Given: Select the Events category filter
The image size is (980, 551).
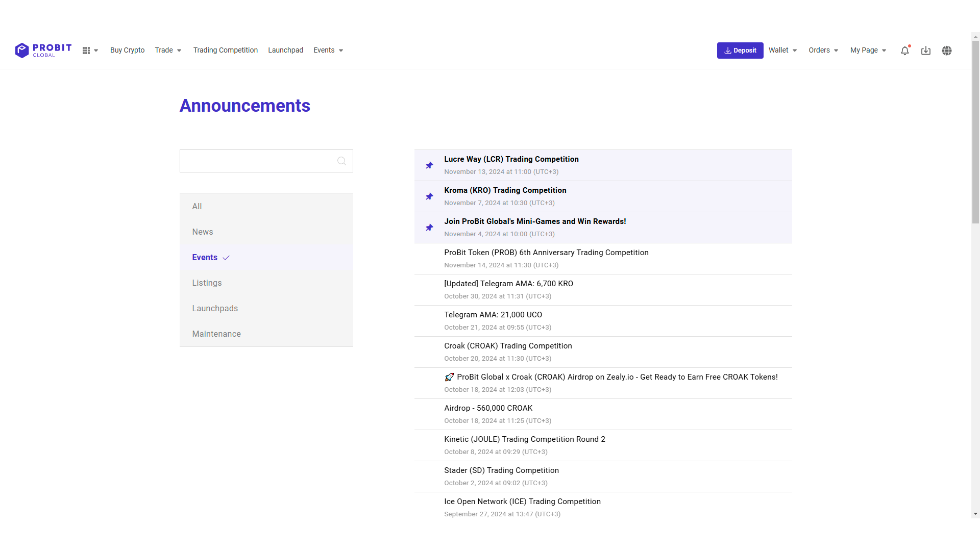Looking at the screenshot, I should click(x=205, y=257).
